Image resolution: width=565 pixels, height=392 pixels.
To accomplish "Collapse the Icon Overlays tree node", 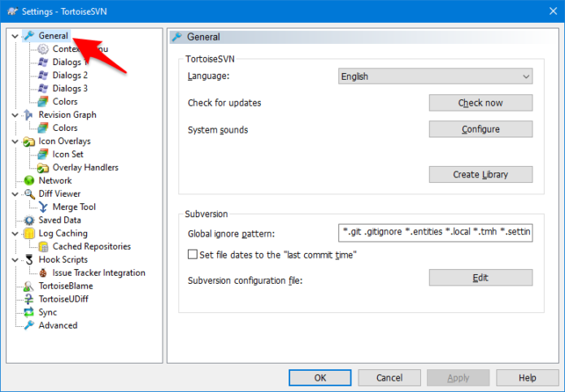I will (x=15, y=142).
